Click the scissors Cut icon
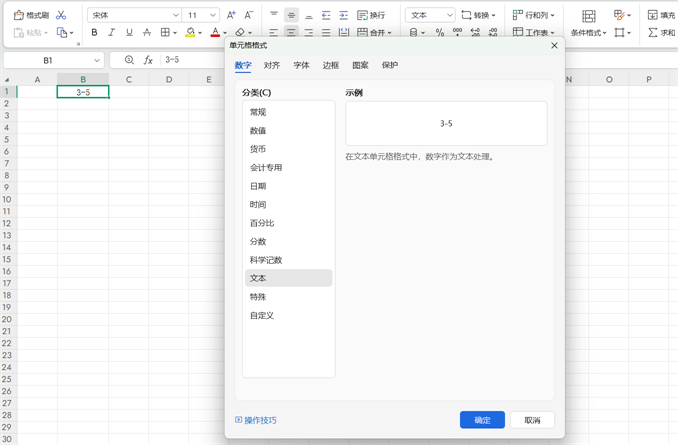The image size is (678, 445). point(61,15)
